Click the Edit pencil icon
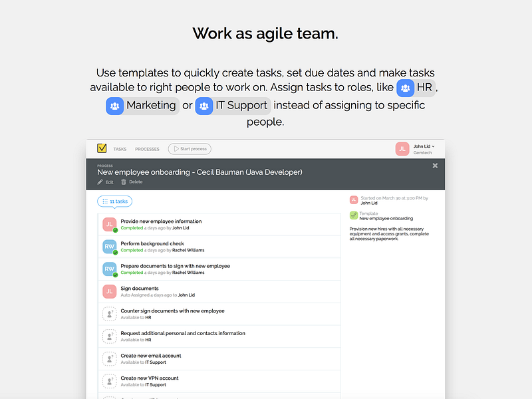Viewport: 532px width, 399px height. [100, 182]
